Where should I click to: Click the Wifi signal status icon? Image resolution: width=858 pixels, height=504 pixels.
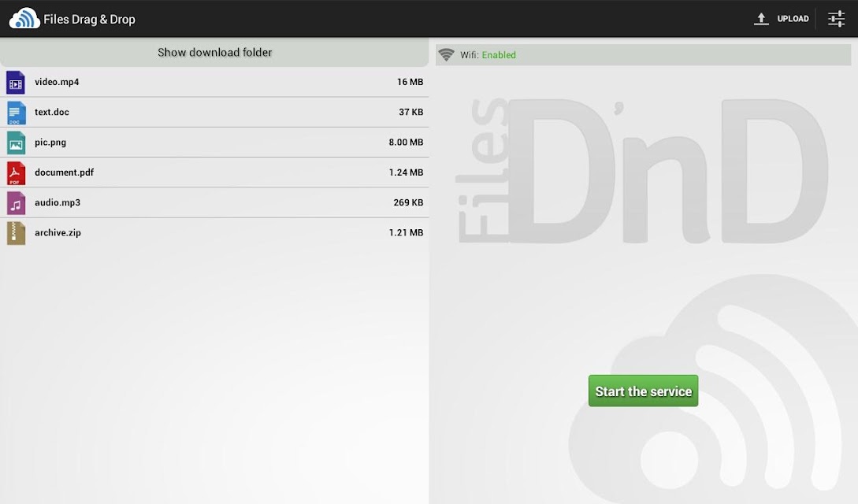(447, 54)
